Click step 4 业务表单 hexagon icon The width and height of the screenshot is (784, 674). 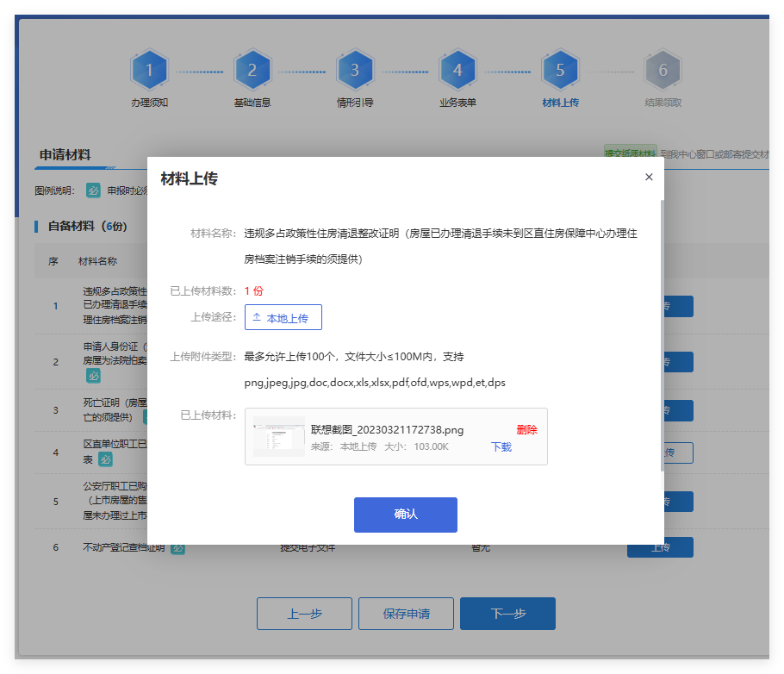[x=457, y=70]
